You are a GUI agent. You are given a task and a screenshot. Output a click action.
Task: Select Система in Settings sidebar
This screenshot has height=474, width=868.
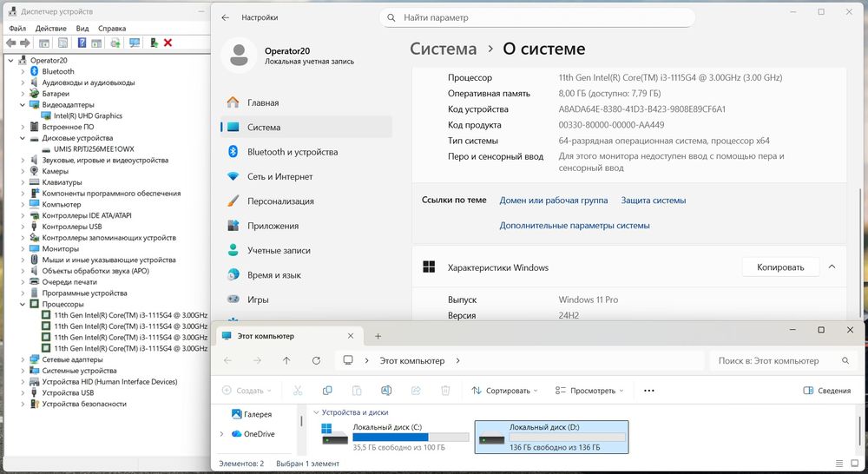click(x=306, y=128)
